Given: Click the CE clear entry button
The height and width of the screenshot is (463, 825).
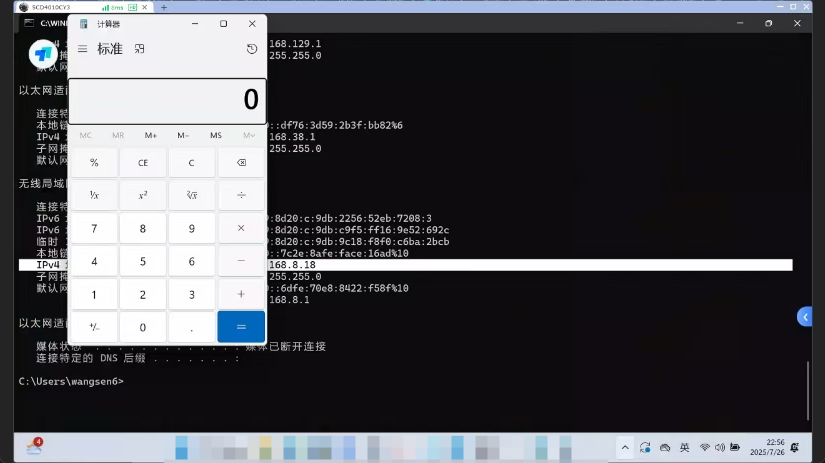Looking at the screenshot, I should tap(143, 162).
